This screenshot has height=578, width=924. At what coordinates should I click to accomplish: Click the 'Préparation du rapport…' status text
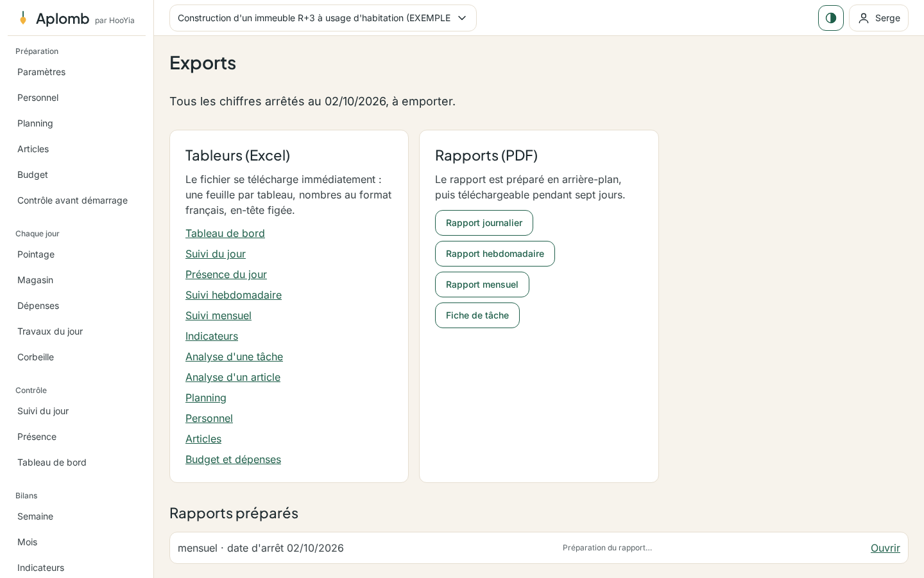point(607,548)
